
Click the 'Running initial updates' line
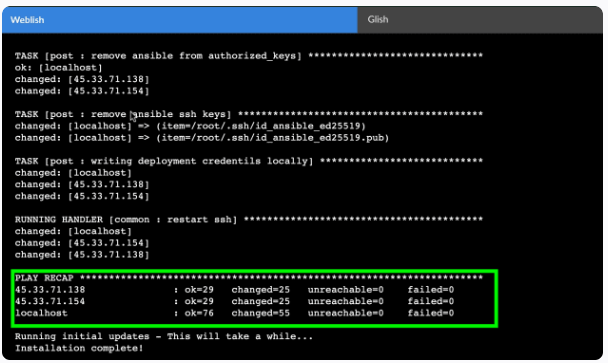pyautogui.click(x=164, y=336)
